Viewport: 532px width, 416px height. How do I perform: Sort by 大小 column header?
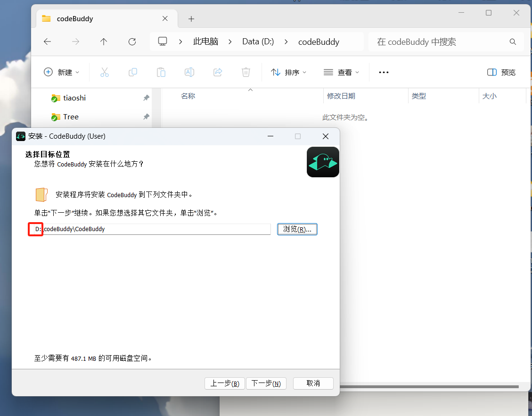(x=489, y=96)
